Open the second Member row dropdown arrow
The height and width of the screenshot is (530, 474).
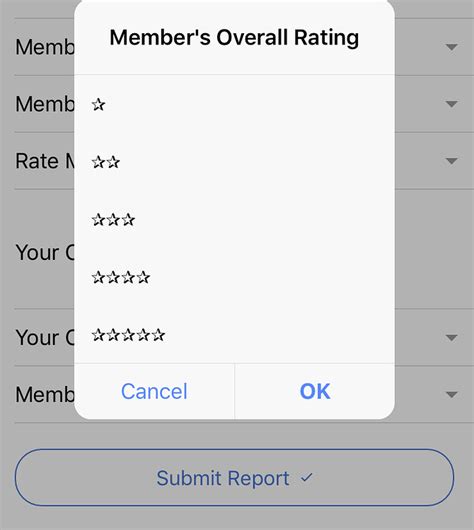click(451, 103)
